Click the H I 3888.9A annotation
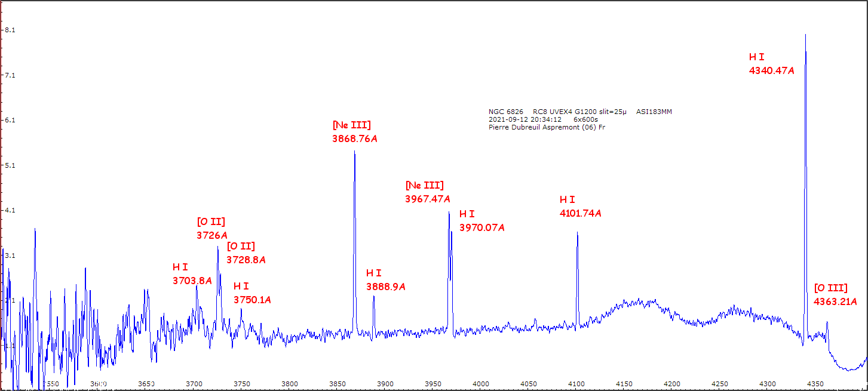The width and height of the screenshot is (868, 391). click(x=385, y=280)
